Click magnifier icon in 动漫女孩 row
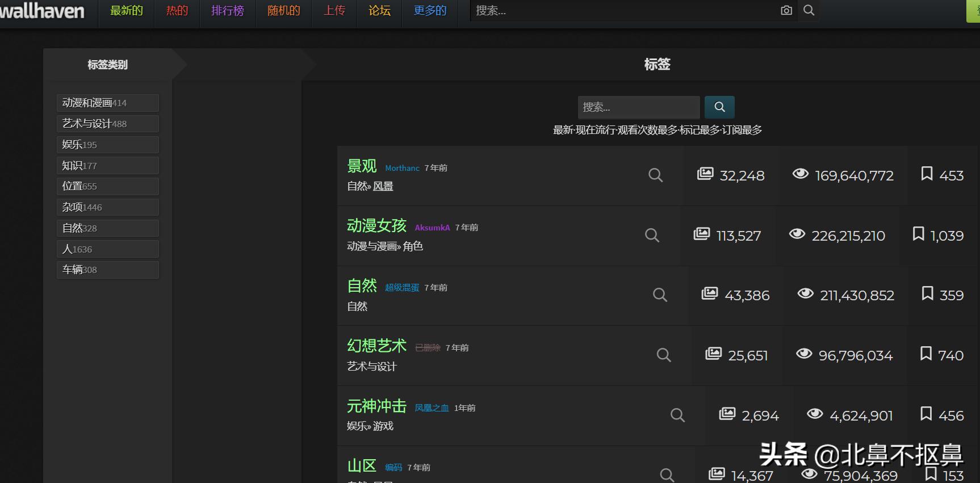 652,235
